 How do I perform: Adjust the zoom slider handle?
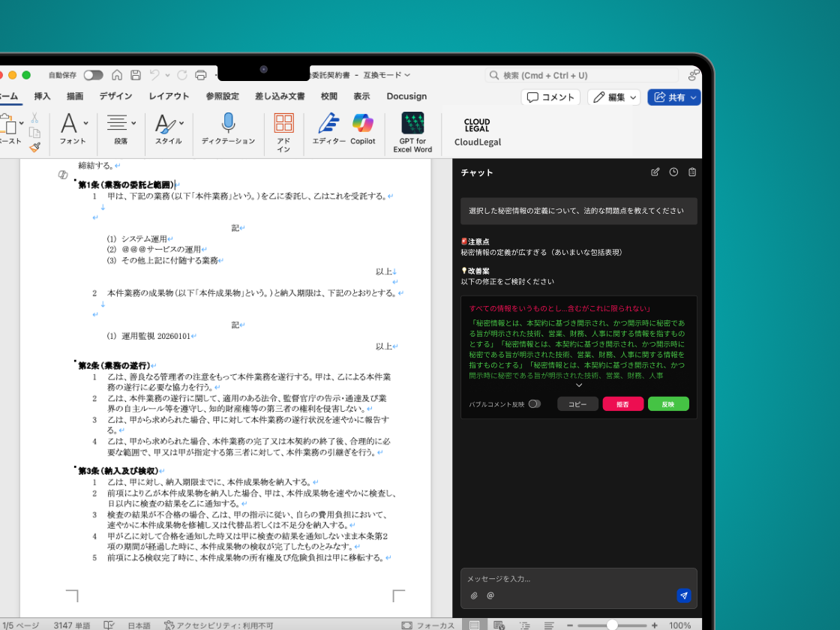[612, 625]
